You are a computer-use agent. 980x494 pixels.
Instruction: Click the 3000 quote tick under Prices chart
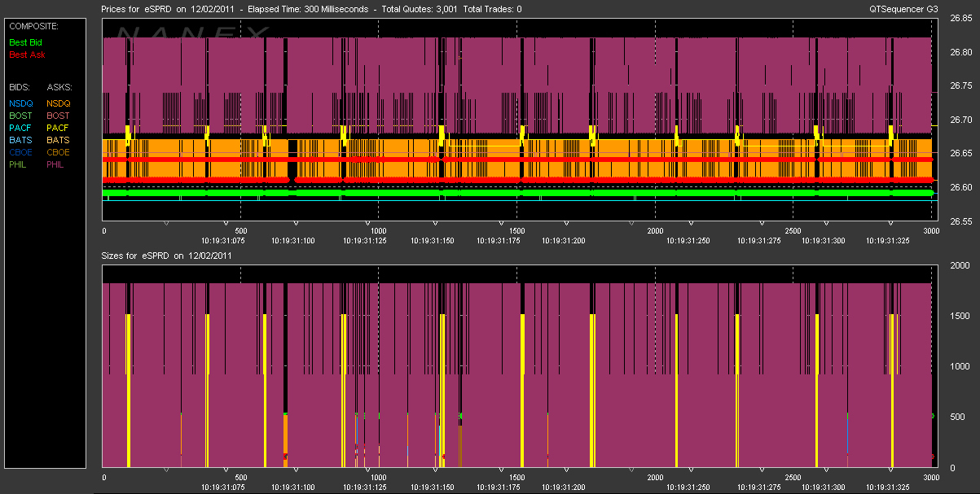931,230
